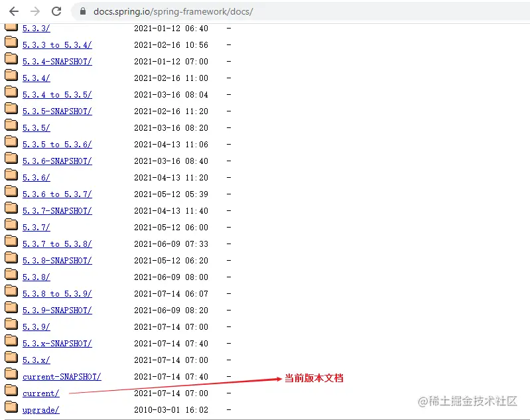Open the 5.3.x-SNAPSHOT/ directory
This screenshot has height=420, width=530.
57,343
